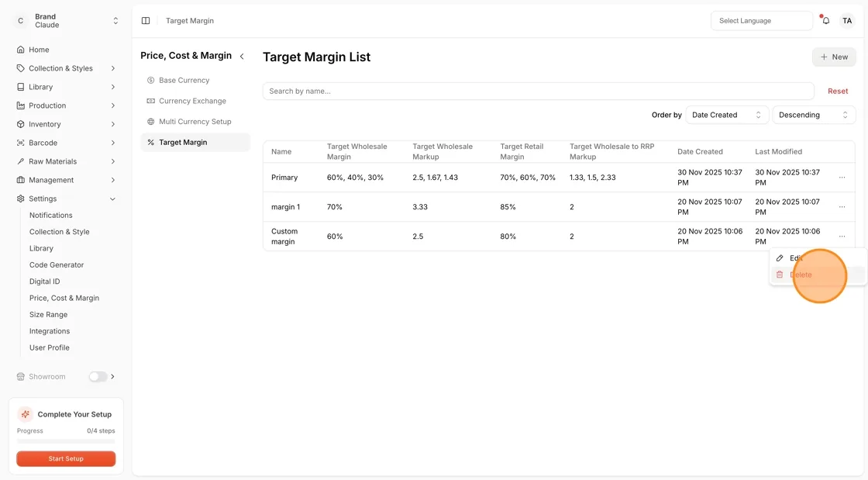Viewport: 868px width, 480px height.
Task: Open the Brand Claude switcher
Action: point(67,20)
